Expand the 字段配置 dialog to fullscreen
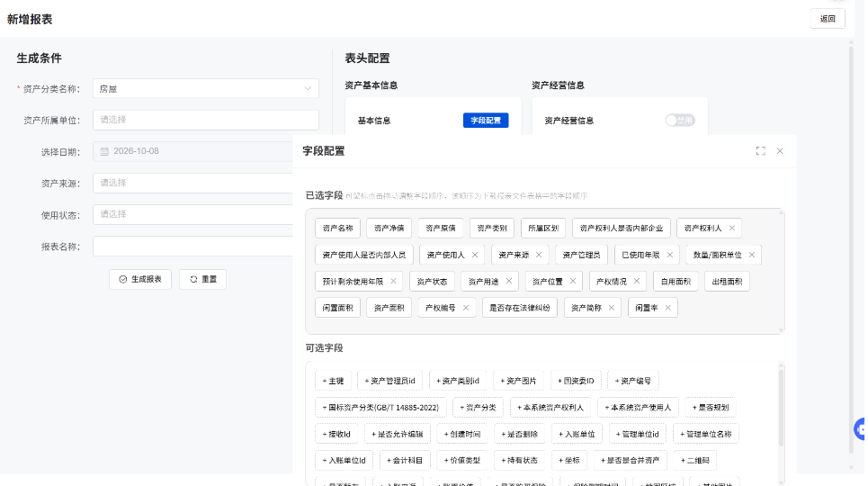Screen dimensions: 868x486 (x=761, y=150)
